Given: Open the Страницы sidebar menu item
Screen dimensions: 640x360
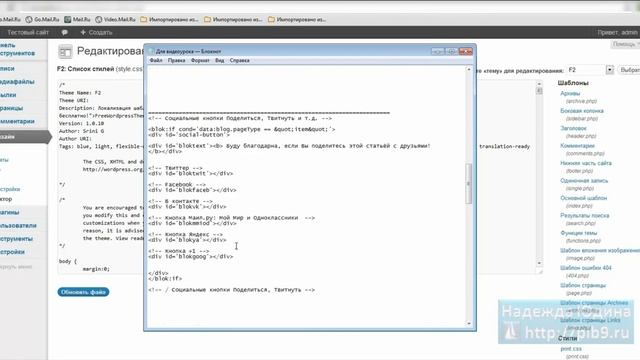Looking at the screenshot, I should pos(11,108).
